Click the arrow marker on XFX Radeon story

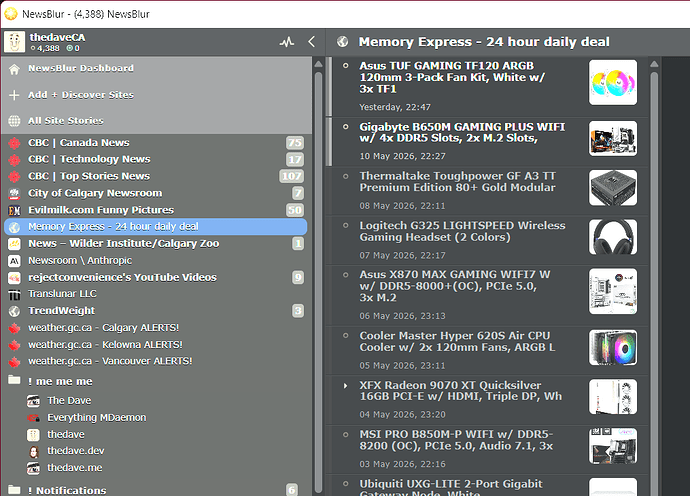point(345,386)
